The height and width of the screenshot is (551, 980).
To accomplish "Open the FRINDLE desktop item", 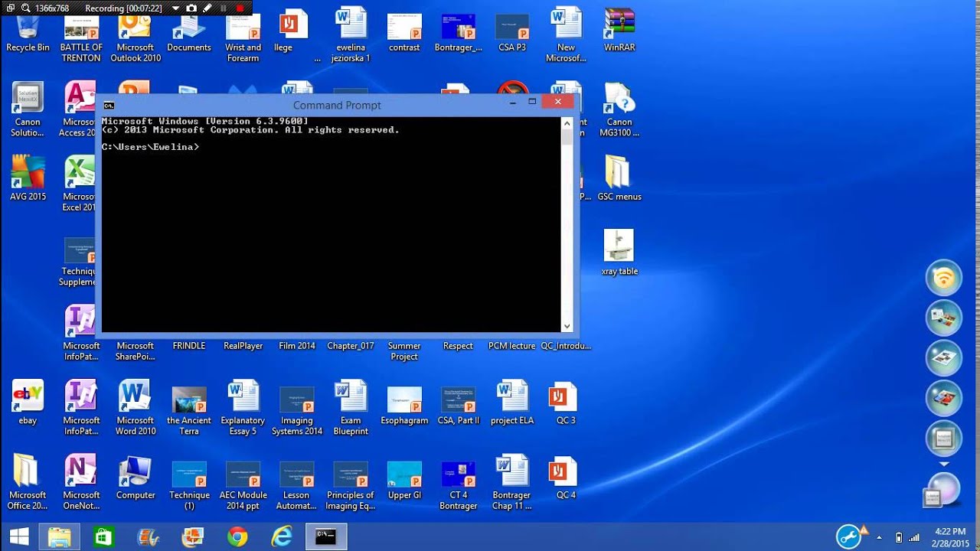I will pyautogui.click(x=188, y=346).
